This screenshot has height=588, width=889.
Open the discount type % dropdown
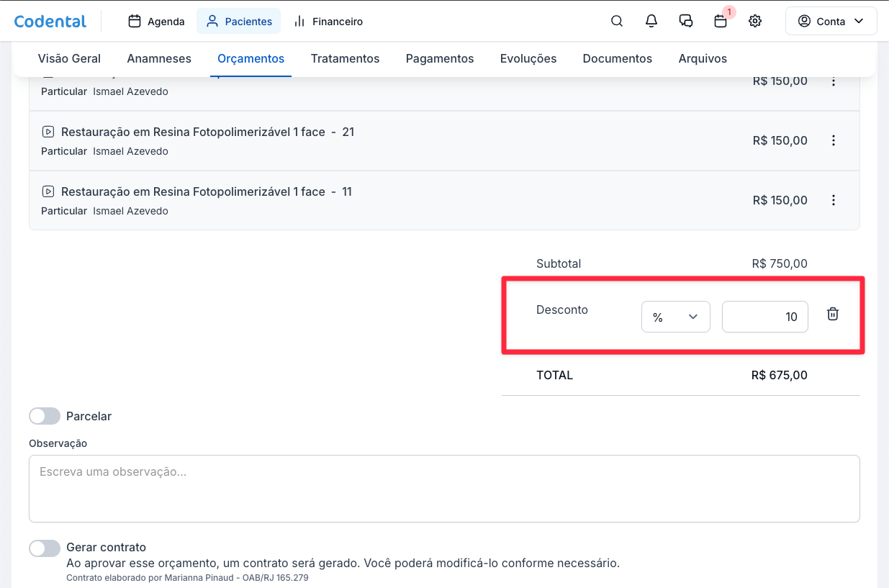[675, 317]
